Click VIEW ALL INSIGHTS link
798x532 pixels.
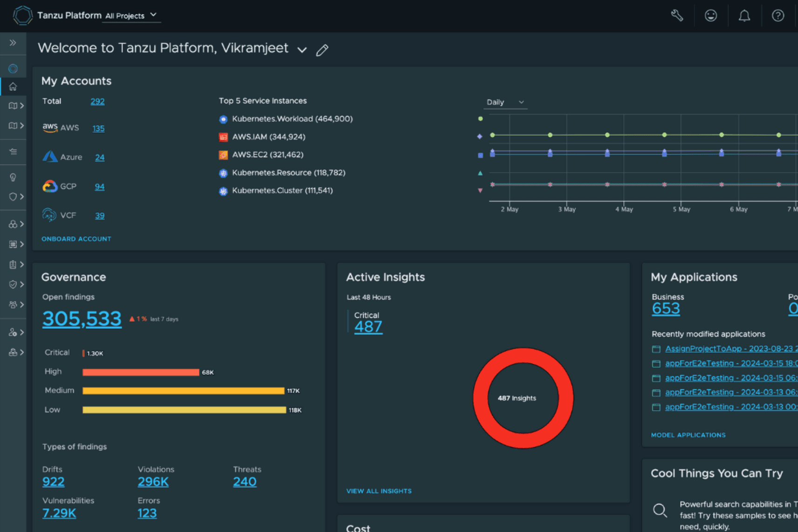(x=378, y=491)
